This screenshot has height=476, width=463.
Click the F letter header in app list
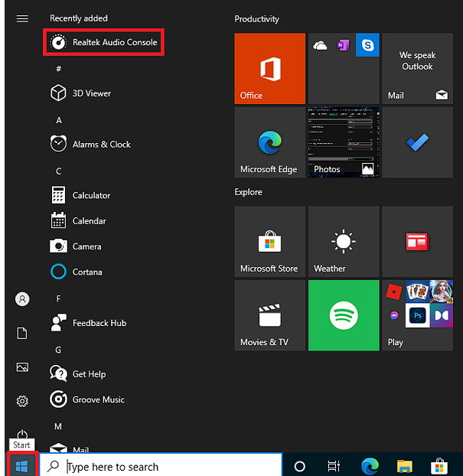pos(58,298)
